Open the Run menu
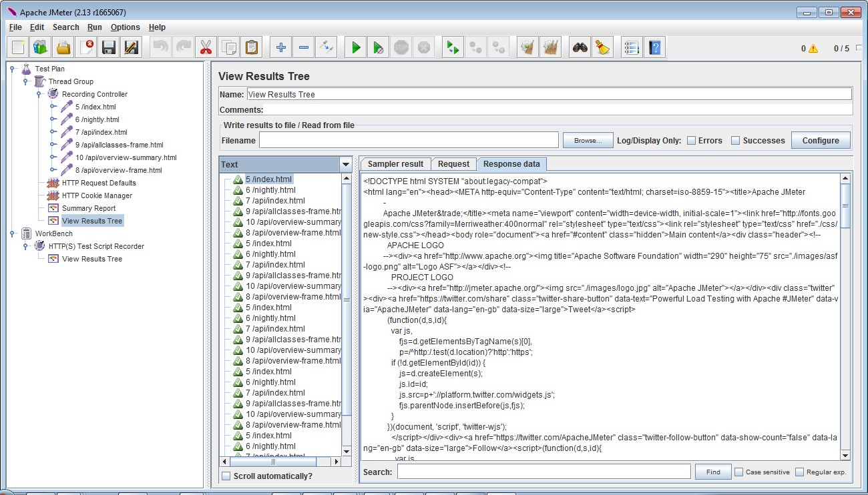 (x=95, y=27)
